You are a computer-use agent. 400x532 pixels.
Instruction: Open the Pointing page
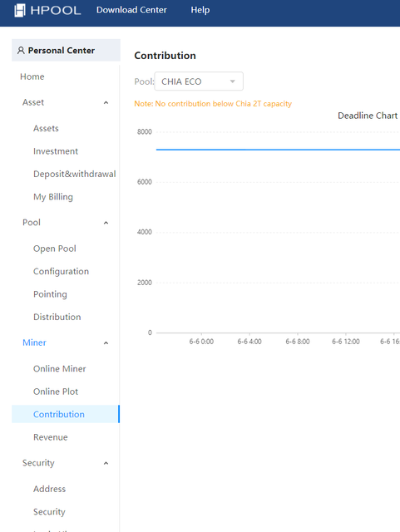[50, 294]
